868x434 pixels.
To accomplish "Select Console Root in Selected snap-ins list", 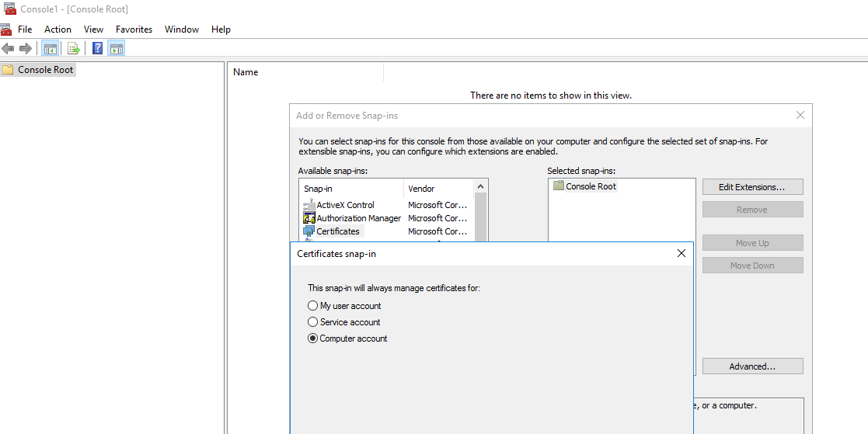I will tap(591, 186).
